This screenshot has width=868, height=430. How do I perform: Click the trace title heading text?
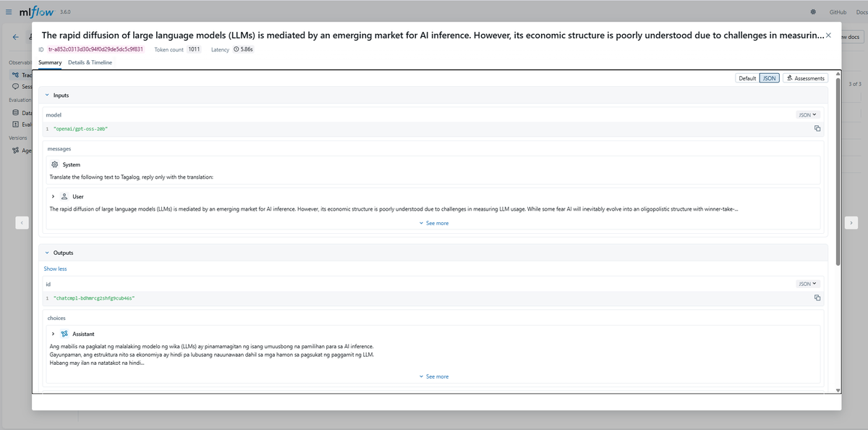click(x=433, y=35)
